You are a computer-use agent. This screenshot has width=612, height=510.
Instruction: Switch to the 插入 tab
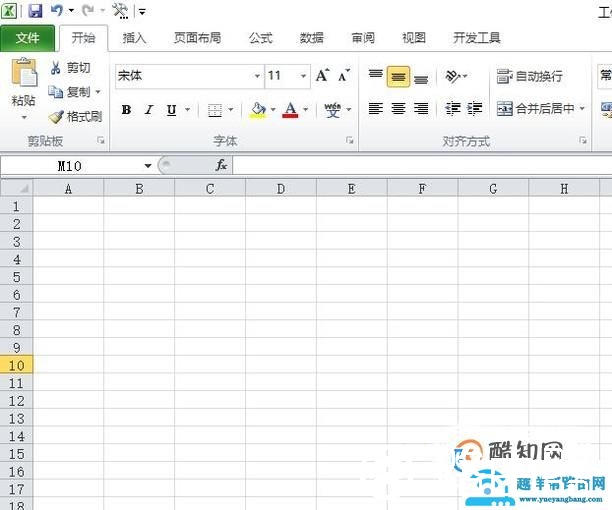(x=134, y=38)
